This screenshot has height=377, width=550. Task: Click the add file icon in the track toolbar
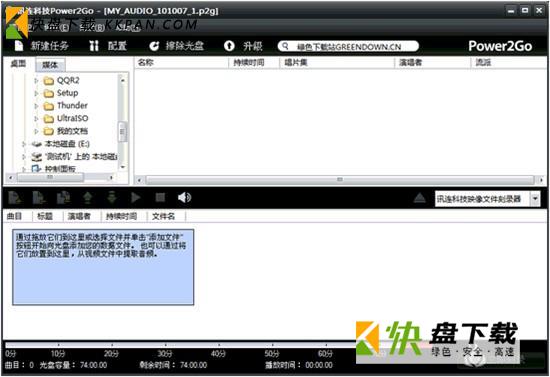click(x=15, y=198)
